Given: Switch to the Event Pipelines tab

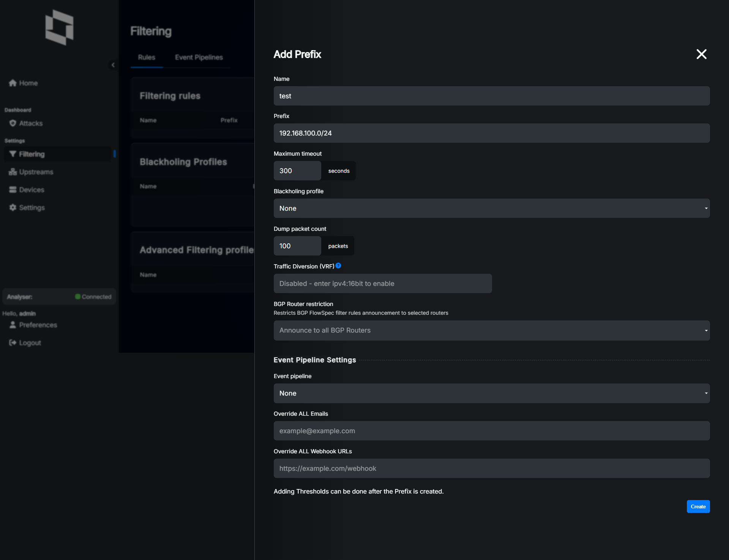Looking at the screenshot, I should tap(199, 57).
